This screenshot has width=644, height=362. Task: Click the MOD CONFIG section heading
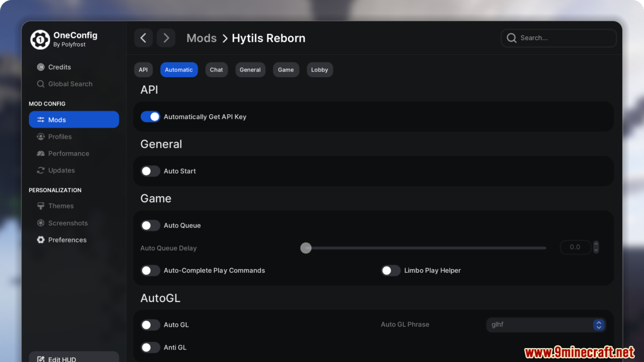pyautogui.click(x=47, y=104)
